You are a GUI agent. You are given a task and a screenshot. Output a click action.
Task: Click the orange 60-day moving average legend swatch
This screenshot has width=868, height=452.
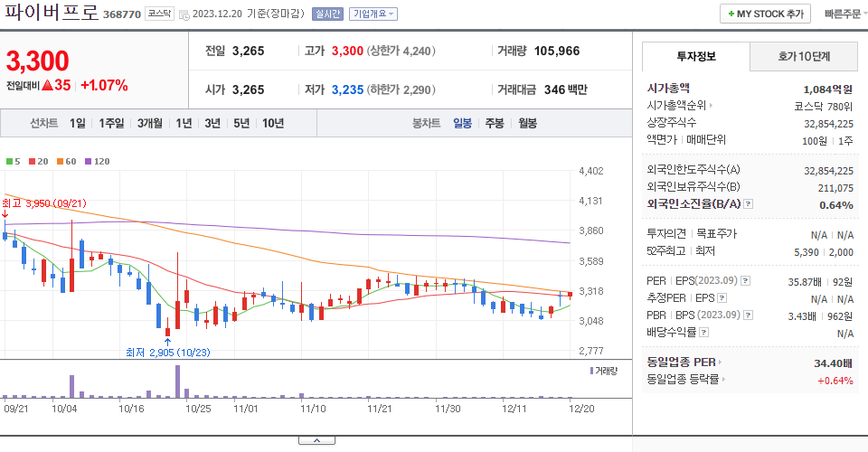[x=60, y=162]
